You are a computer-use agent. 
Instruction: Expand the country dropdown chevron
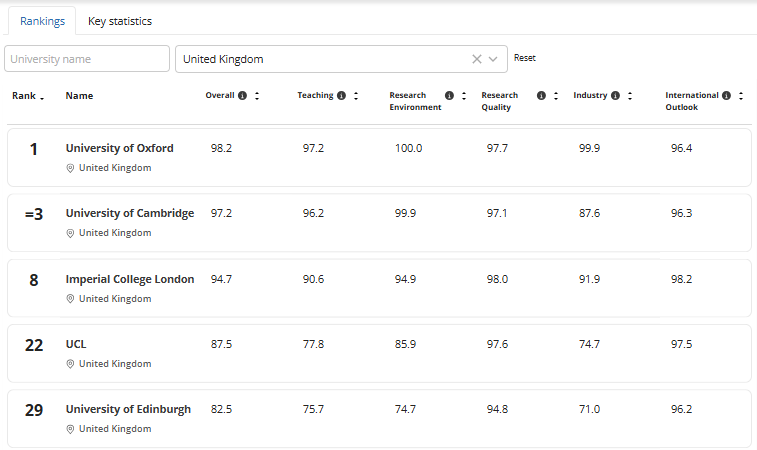[493, 59]
